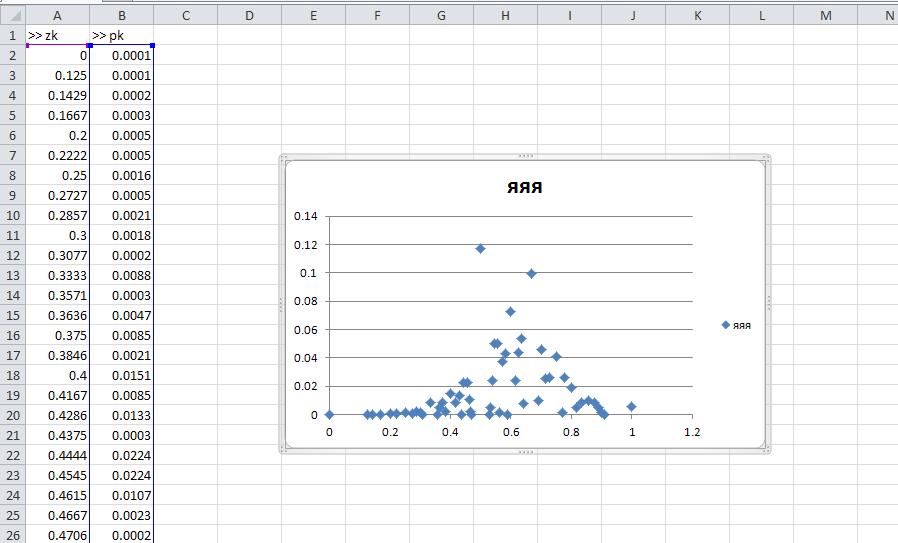Viewport: 898px width, 543px height.
Task: Select row 8 header
Action: pyautogui.click(x=13, y=175)
